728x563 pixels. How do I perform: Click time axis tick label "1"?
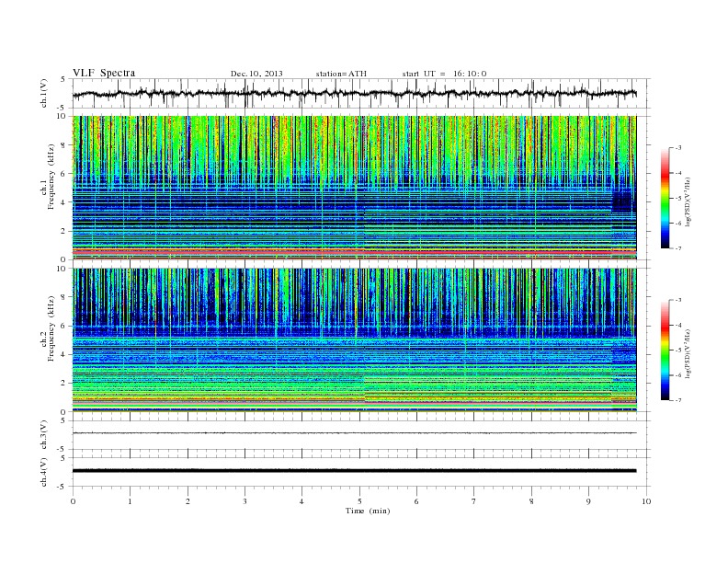130,501
